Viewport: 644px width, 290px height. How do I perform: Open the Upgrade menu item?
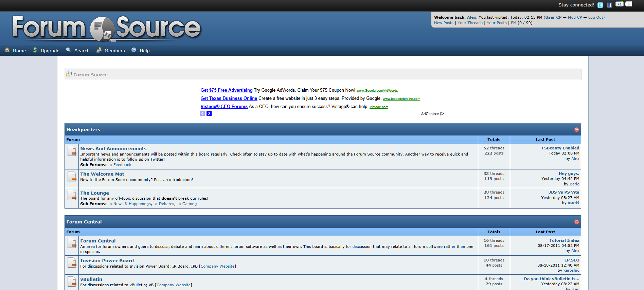tap(50, 51)
